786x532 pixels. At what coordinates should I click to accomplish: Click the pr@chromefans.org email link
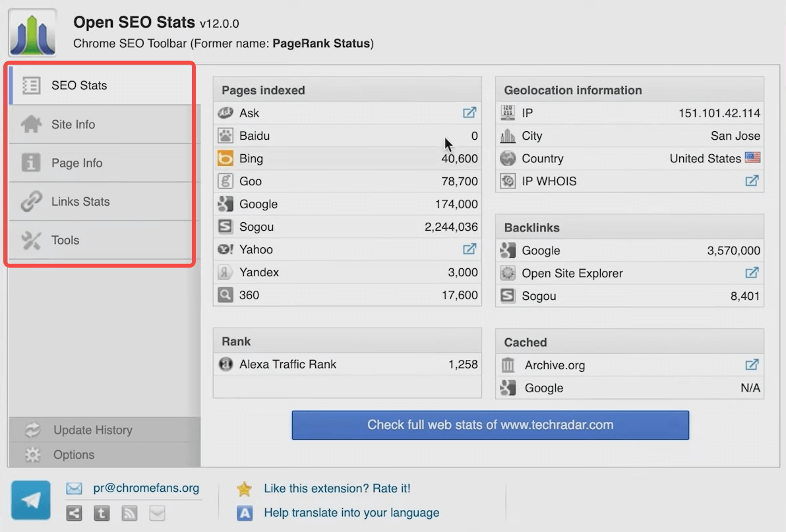146,488
